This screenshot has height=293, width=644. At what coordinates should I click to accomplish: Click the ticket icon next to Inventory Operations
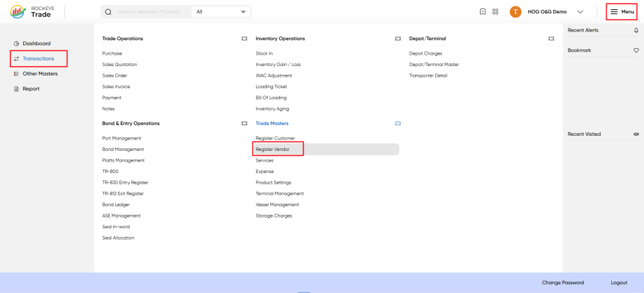point(397,38)
